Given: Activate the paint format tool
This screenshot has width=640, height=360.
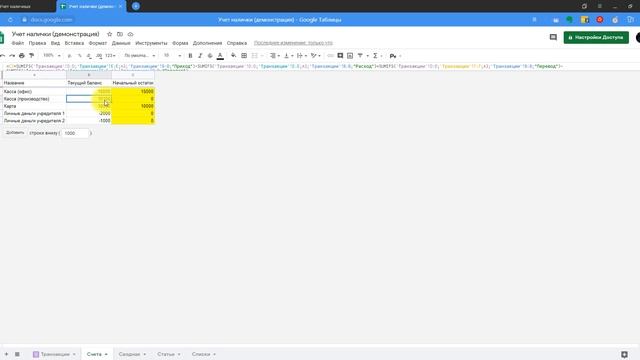Looking at the screenshot, I should [x=31, y=56].
